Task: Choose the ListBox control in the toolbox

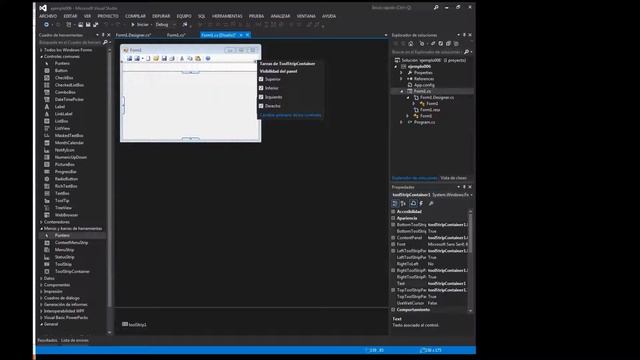Action: coord(61,121)
